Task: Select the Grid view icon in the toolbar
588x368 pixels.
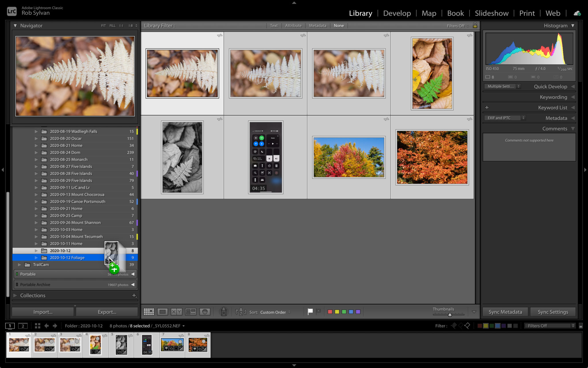Action: click(149, 312)
